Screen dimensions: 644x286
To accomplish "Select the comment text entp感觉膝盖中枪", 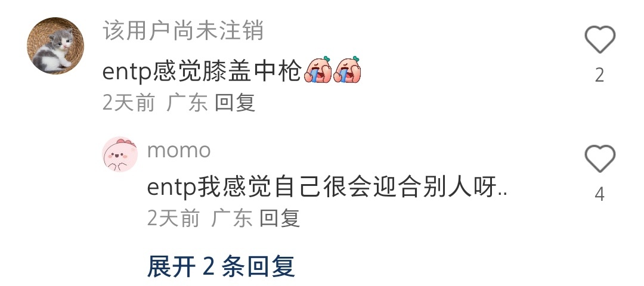I will pos(202,71).
